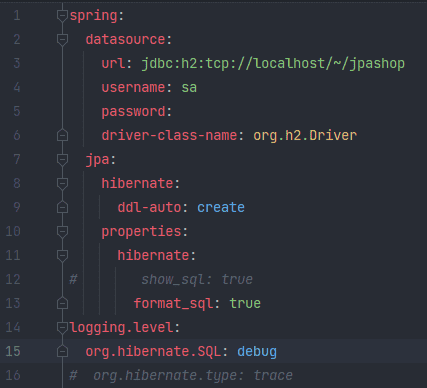This screenshot has width=427, height=388.
Task: Place cursor on 'datasource' key
Action: (125, 40)
